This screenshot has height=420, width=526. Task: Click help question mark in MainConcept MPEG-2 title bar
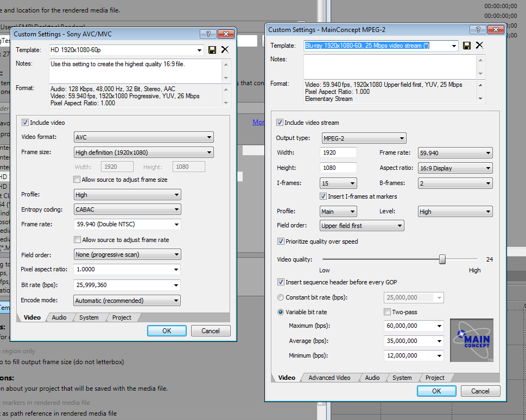478,29
